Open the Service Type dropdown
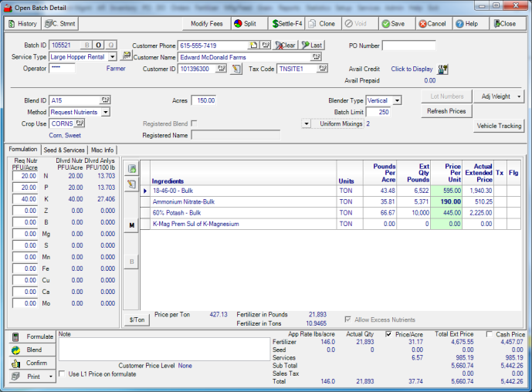Viewport: 532px width, 392px height. [112, 57]
